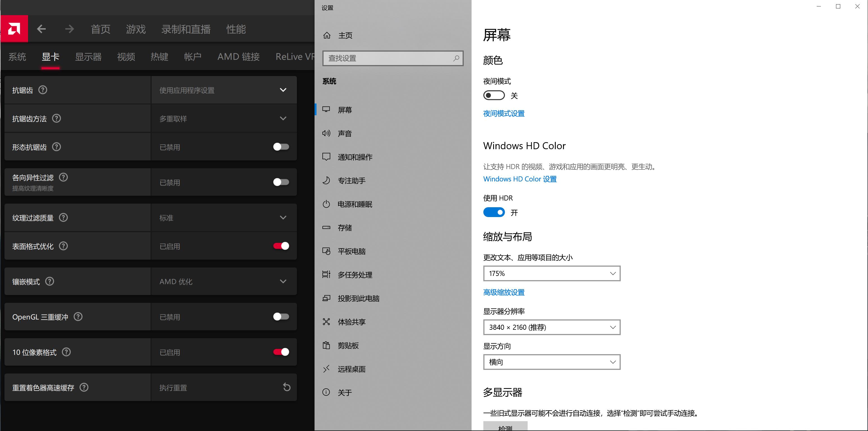Open help icon for 形态抗锯齿
This screenshot has width=868, height=431.
click(57, 147)
